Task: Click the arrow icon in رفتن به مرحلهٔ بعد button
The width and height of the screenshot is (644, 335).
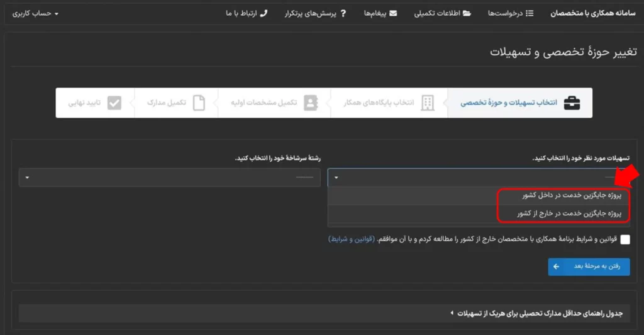Action: (556, 266)
